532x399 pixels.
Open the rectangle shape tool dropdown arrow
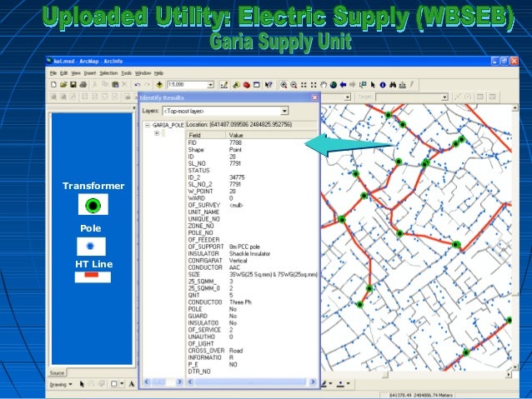pos(122,384)
